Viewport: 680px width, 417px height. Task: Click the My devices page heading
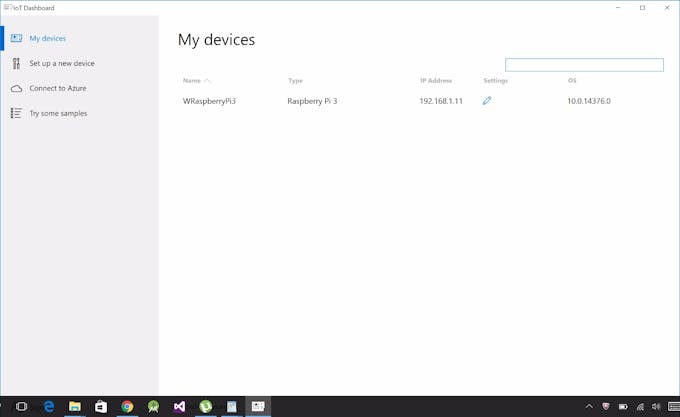[x=216, y=39]
